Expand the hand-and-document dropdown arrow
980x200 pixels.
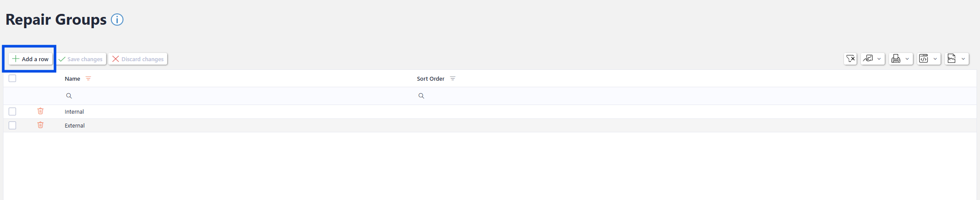click(879, 59)
